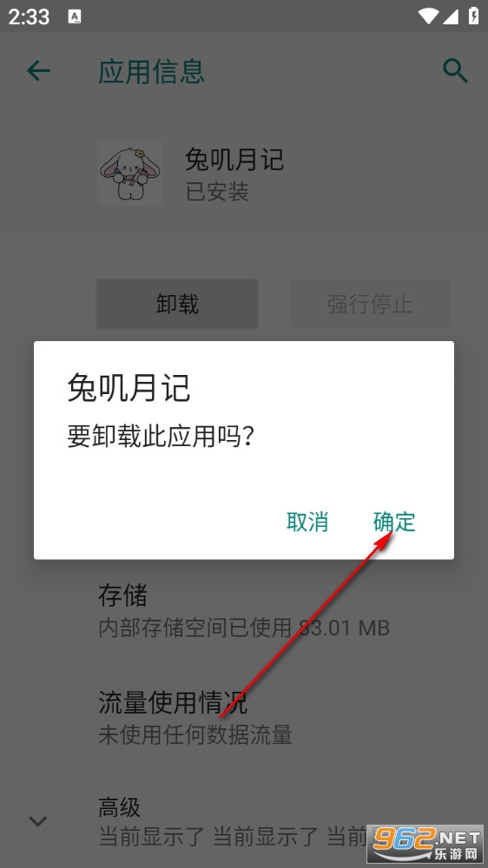This screenshot has width=488, height=868.
Task: Tap the 应用信息 page title
Action: click(151, 71)
